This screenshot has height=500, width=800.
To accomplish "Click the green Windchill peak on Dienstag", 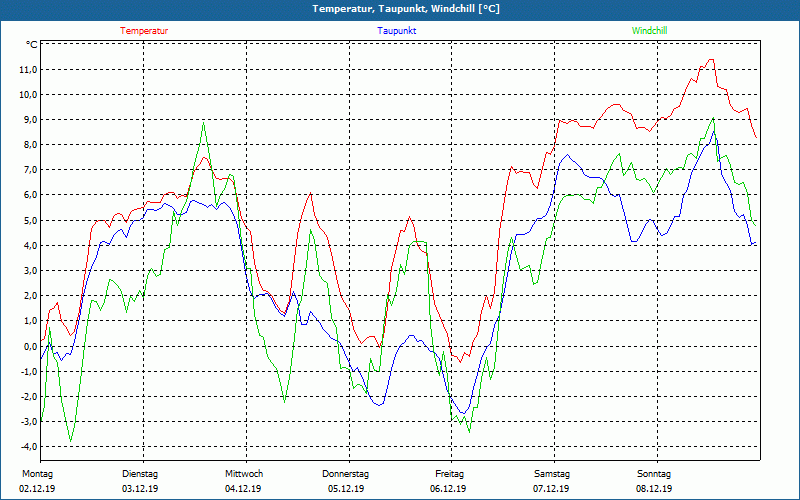I will click(204, 123).
